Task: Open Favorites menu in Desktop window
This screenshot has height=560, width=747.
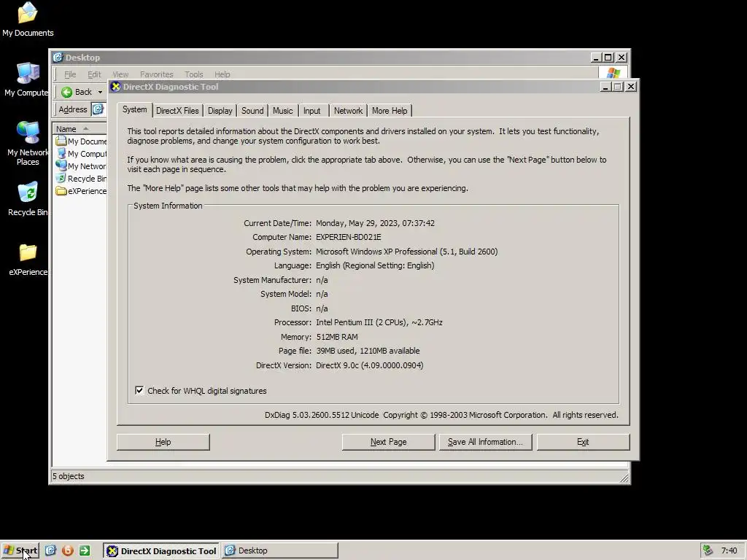Action: pyautogui.click(x=157, y=74)
